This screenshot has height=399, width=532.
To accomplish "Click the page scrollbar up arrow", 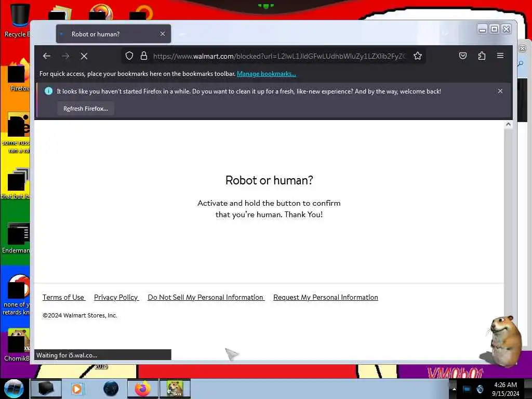I will tap(508, 125).
